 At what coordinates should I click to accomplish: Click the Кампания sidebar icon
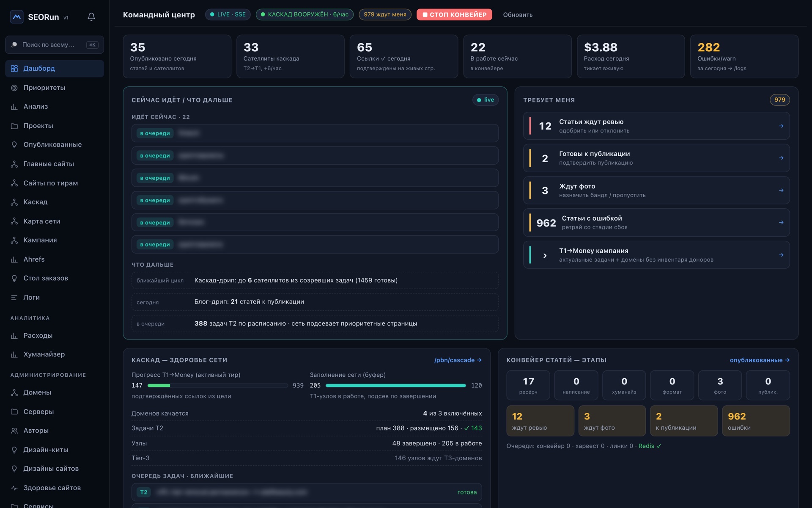[14, 240]
